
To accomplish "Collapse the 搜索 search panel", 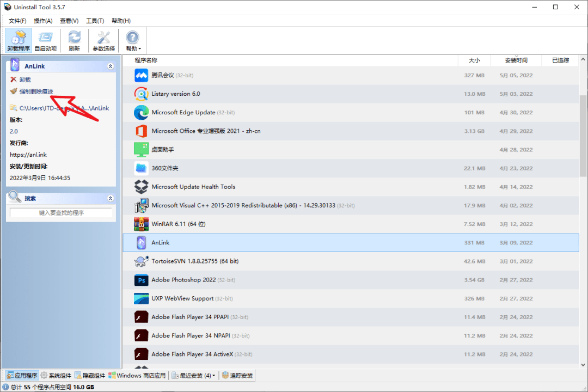I will (x=110, y=198).
